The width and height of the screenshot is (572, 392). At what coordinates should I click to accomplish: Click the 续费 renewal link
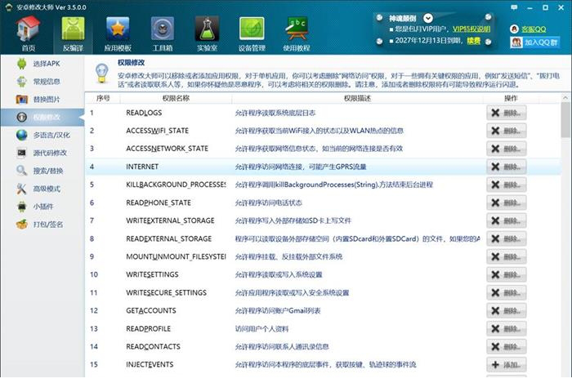[473, 39]
